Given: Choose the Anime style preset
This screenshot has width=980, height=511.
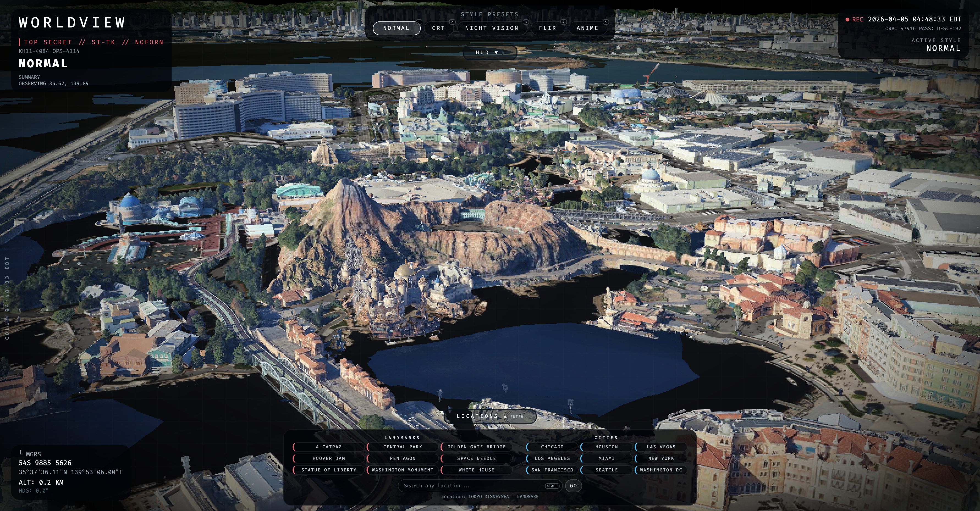Looking at the screenshot, I should coord(587,28).
